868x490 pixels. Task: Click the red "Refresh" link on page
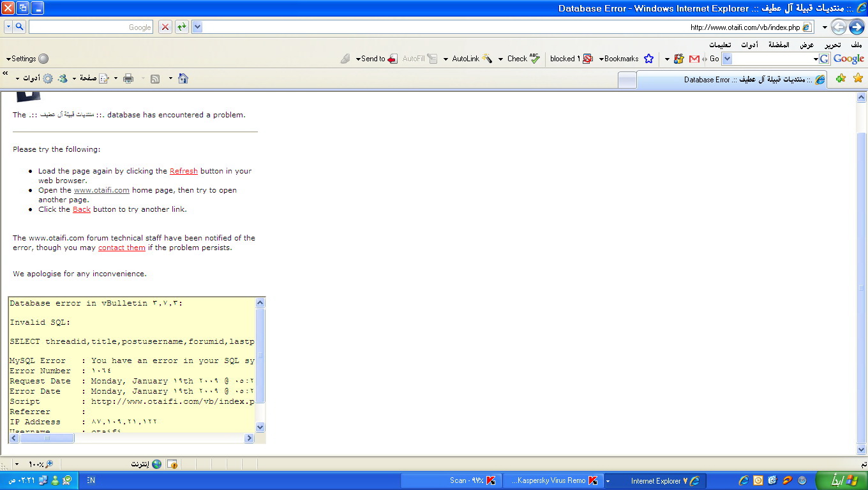coord(184,171)
